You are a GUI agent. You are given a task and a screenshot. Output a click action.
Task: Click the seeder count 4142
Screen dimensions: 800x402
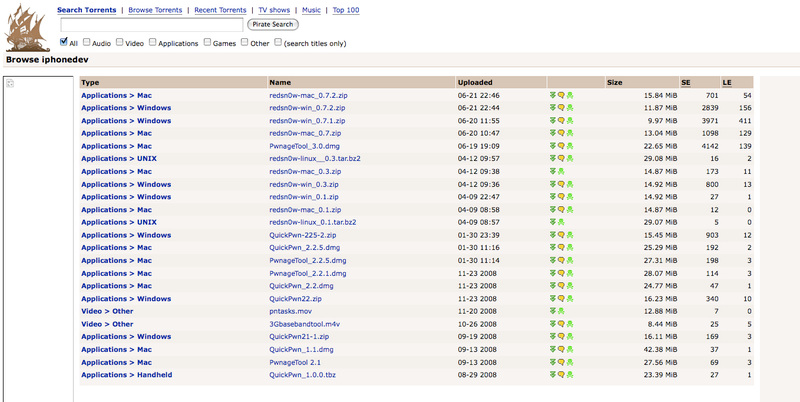710,146
